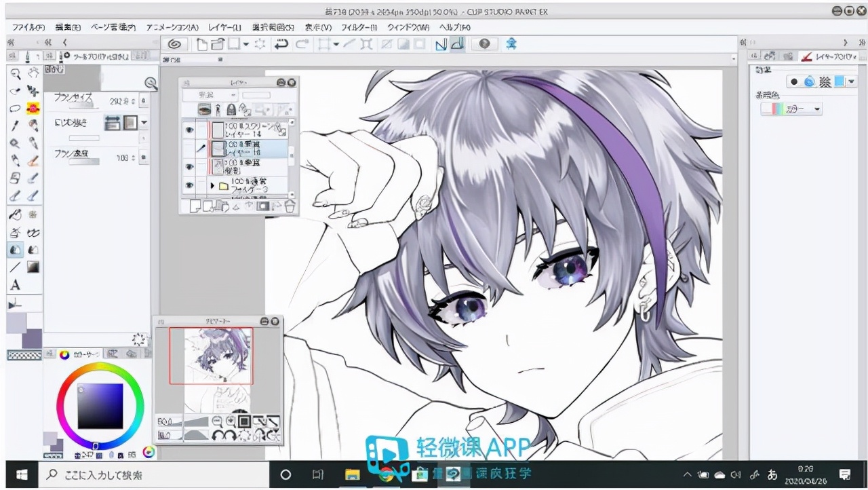Select main drawing color swatch in toolbox

16,322
